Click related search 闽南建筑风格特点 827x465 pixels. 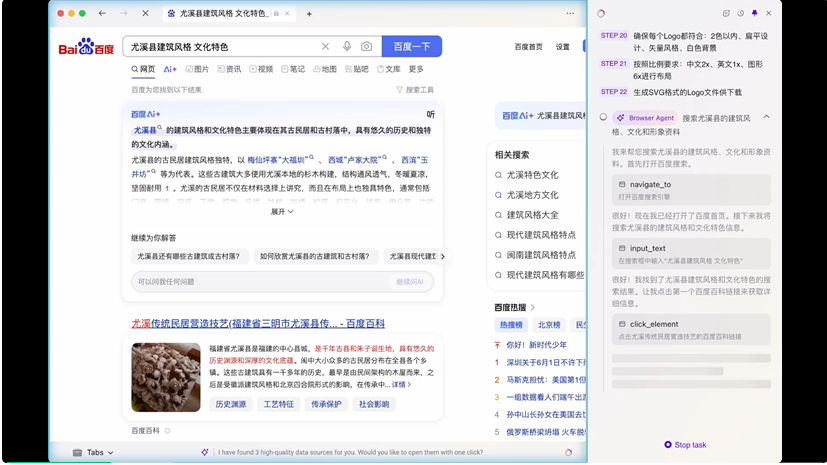(541, 255)
